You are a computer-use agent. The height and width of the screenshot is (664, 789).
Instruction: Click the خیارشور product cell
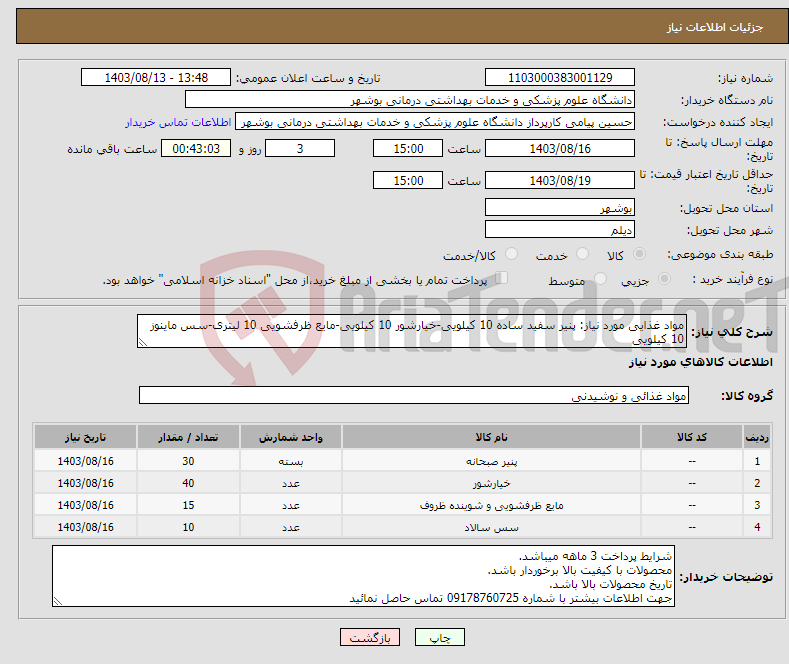(x=491, y=483)
